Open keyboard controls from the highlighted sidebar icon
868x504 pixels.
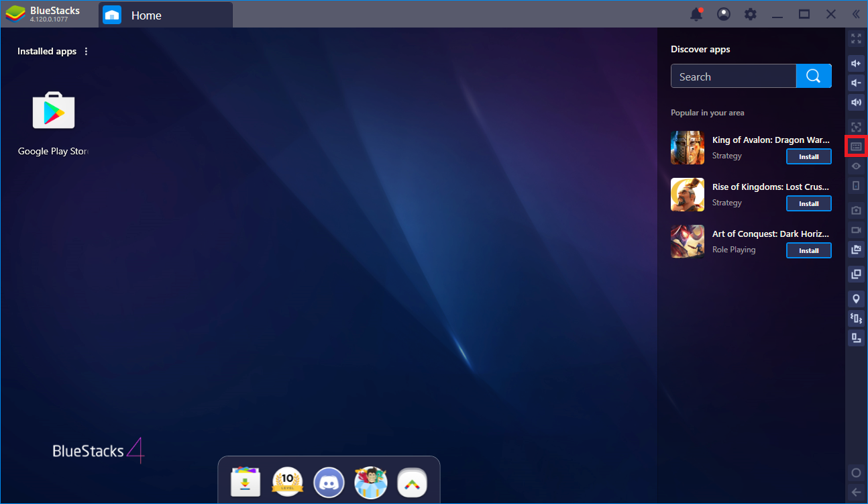point(856,146)
